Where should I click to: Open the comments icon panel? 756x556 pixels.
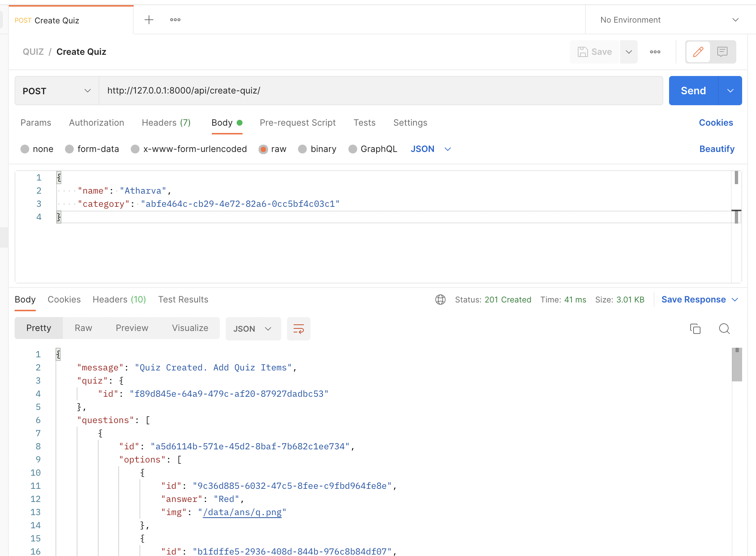click(722, 52)
